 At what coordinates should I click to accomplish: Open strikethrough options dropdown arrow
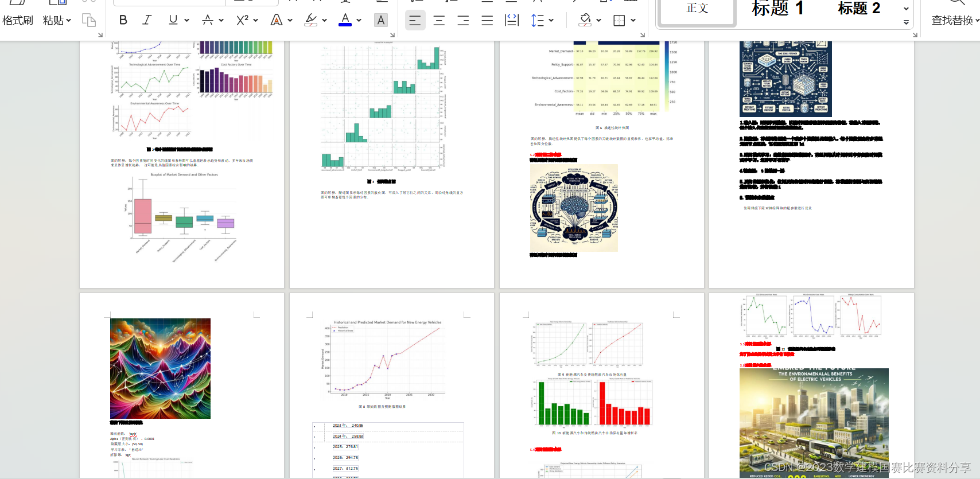pyautogui.click(x=221, y=20)
